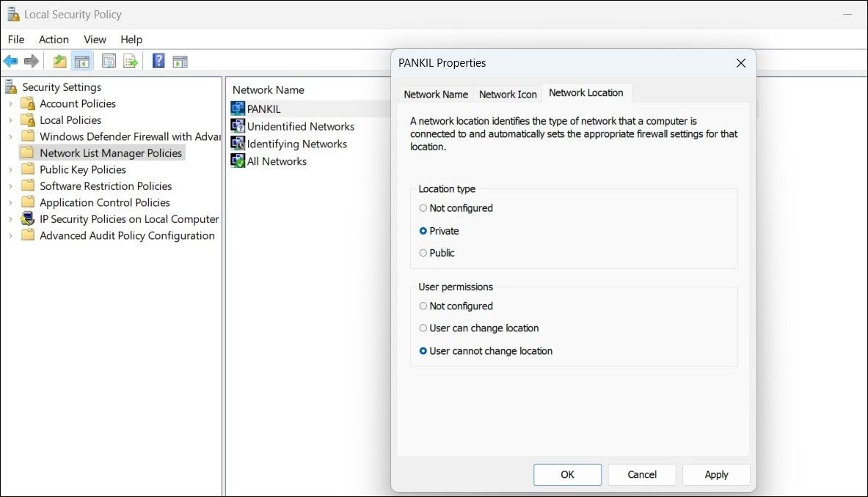Open the Action menu
This screenshot has height=497, width=868.
click(x=54, y=40)
